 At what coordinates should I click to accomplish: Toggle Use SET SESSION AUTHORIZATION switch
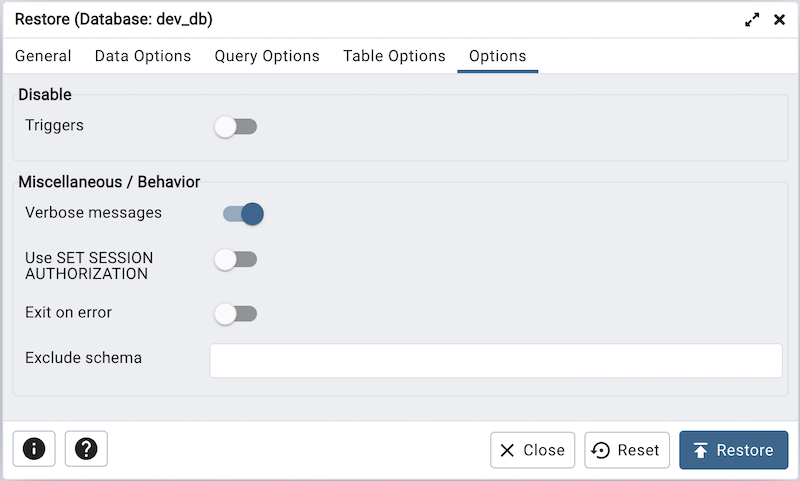pos(236,260)
